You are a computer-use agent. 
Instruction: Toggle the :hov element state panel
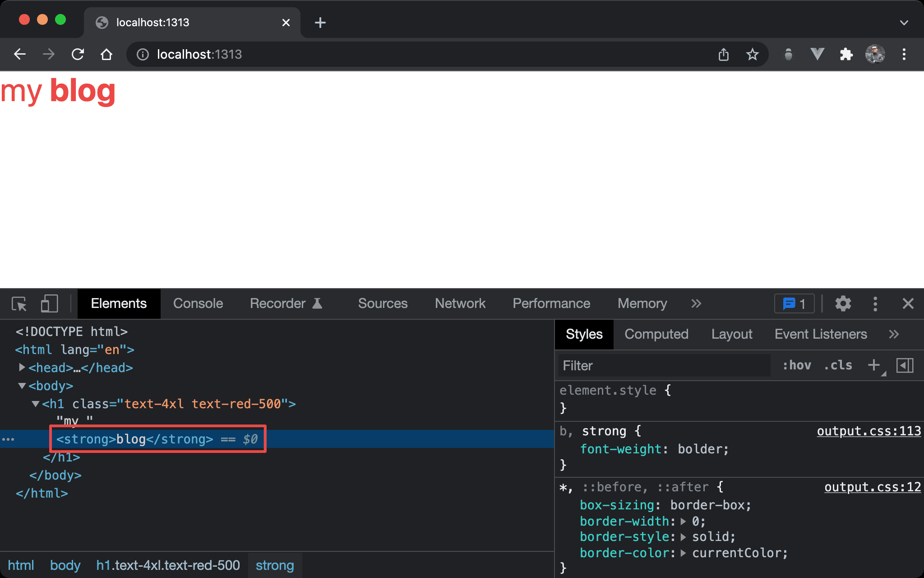[x=797, y=365]
